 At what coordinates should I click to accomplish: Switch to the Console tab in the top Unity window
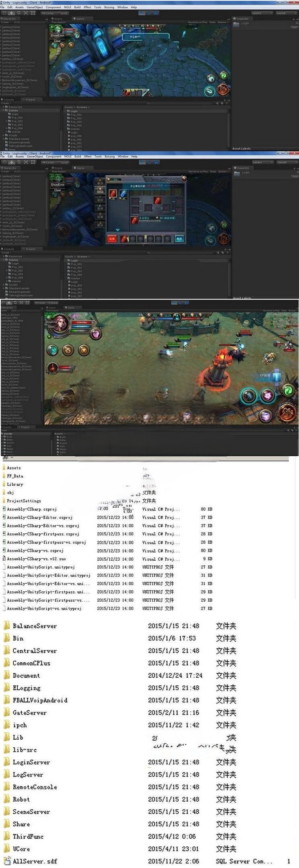[9, 99]
